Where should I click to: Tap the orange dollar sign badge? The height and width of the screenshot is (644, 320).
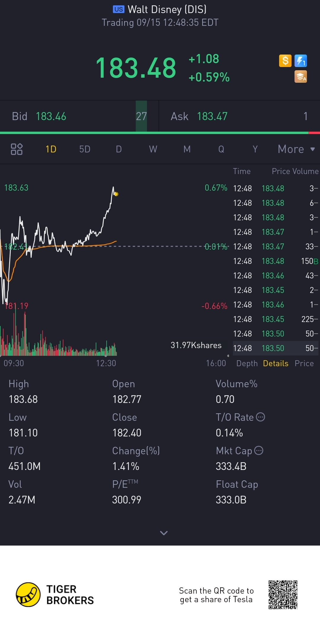[285, 61]
